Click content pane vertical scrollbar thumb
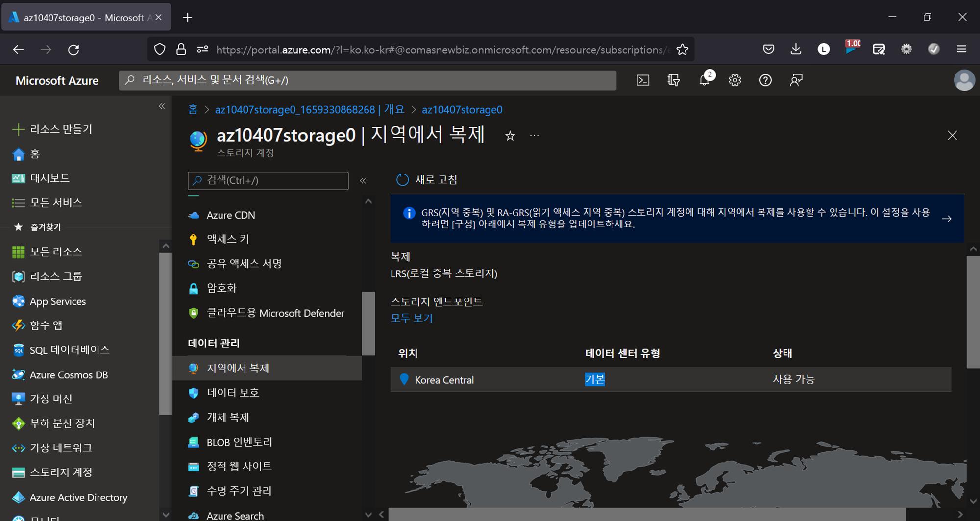This screenshot has width=980, height=521. pyautogui.click(x=973, y=312)
